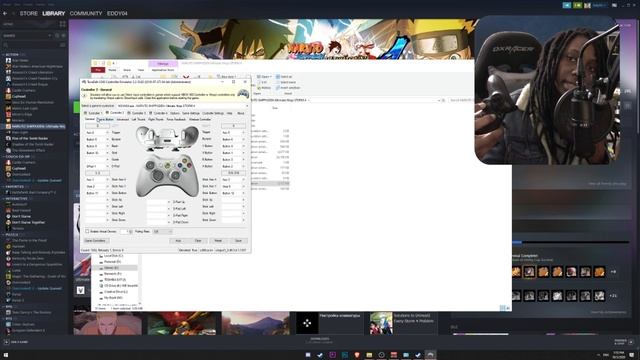Switch library to grid view icon
The height and width of the screenshot is (360, 640).
(62, 24)
